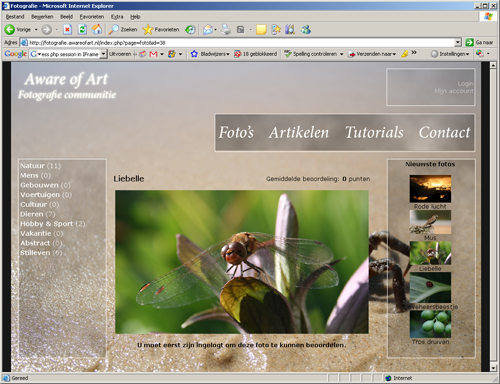Expand the address bar dropdown arrow
The width and height of the screenshot is (500, 384).
point(458,42)
